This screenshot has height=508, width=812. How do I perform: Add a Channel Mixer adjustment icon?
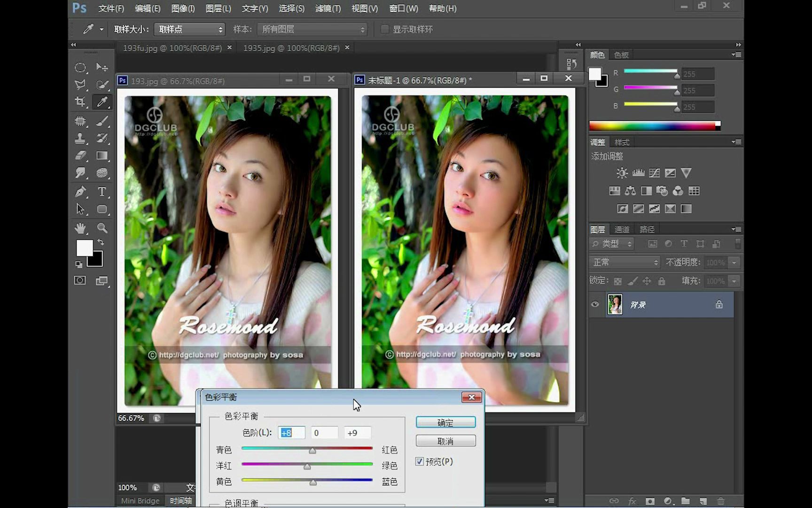click(678, 191)
